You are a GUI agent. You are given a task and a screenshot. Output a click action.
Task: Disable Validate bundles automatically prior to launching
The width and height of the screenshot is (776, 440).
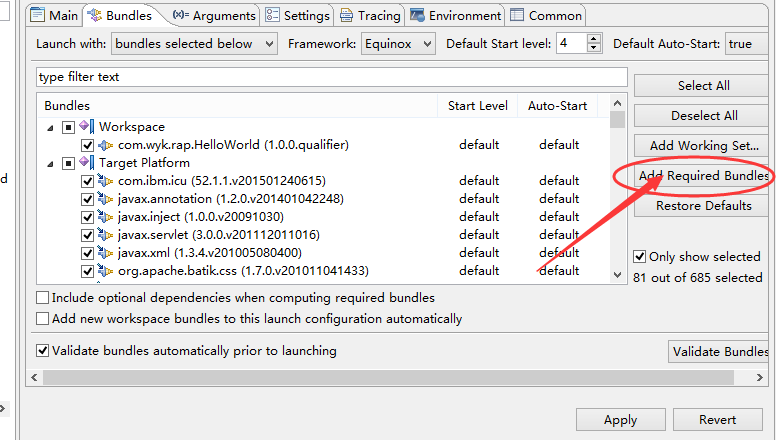pyautogui.click(x=43, y=350)
